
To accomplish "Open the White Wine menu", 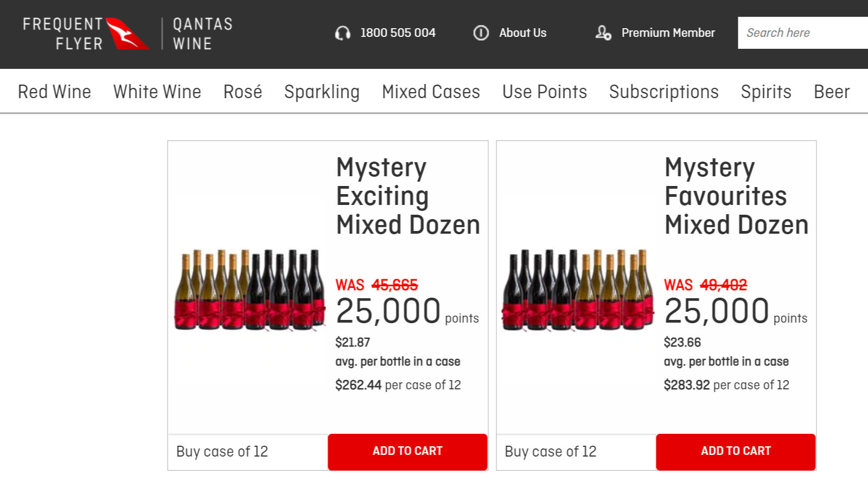I will [x=157, y=92].
